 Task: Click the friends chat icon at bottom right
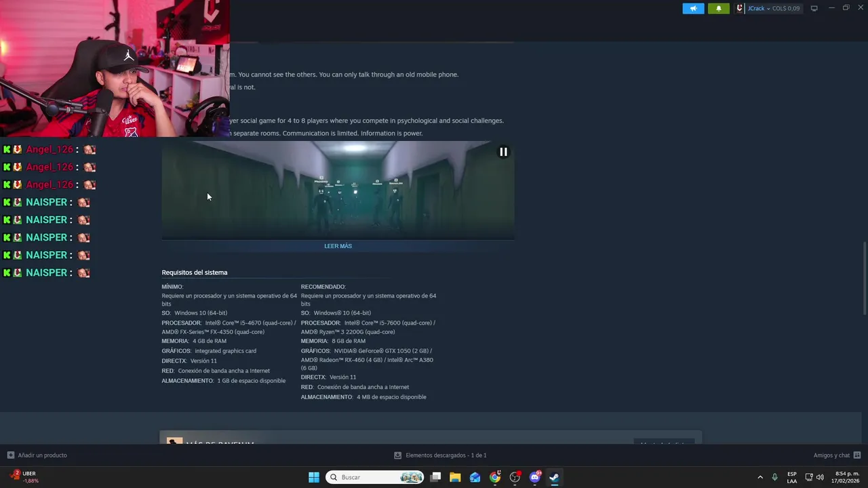click(857, 455)
